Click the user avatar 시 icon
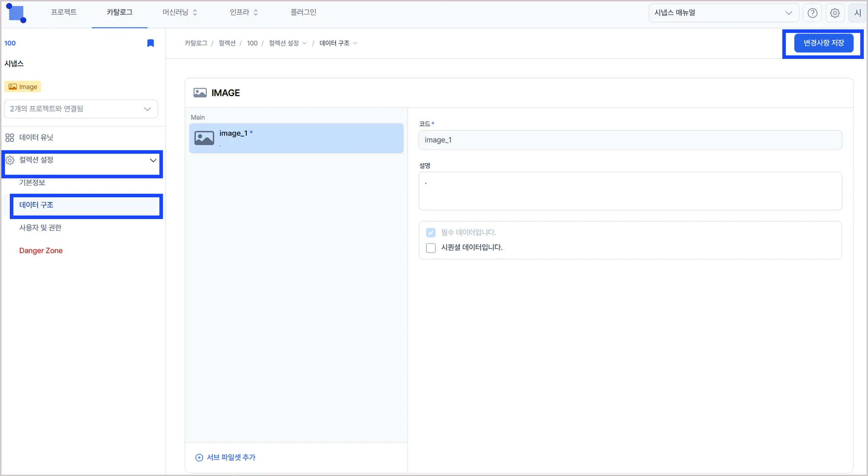The width and height of the screenshot is (868, 476). pos(857,13)
